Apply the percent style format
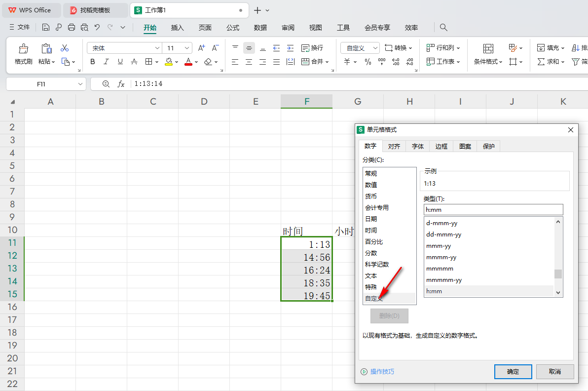 [367, 62]
